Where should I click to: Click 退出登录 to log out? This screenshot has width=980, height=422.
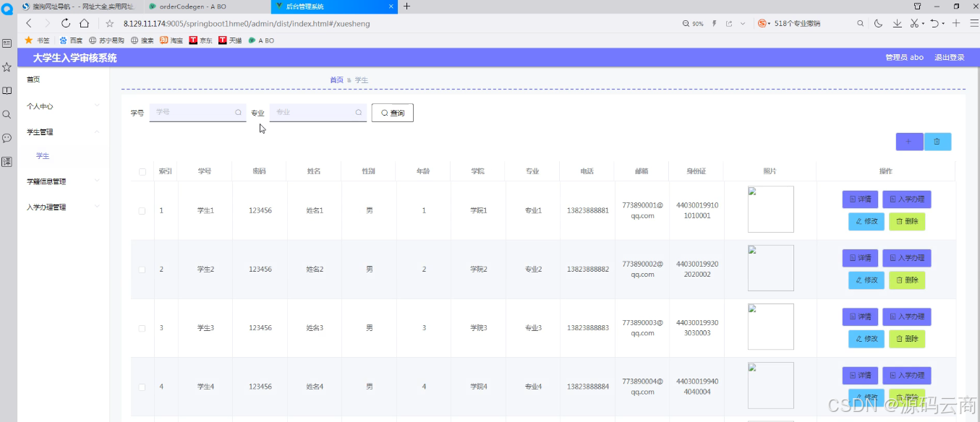(x=949, y=58)
